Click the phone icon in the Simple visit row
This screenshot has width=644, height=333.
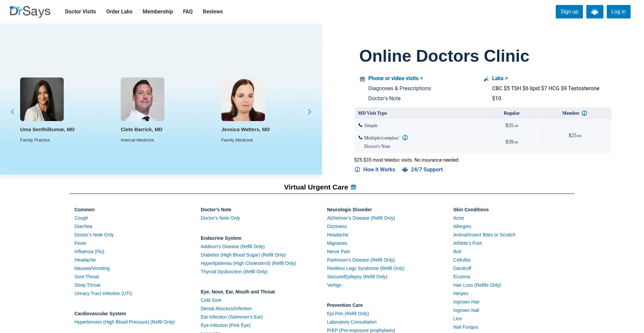click(360, 125)
